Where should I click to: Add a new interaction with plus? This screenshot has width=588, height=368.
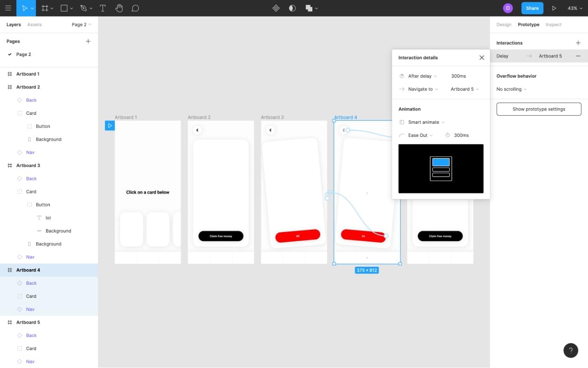(578, 43)
